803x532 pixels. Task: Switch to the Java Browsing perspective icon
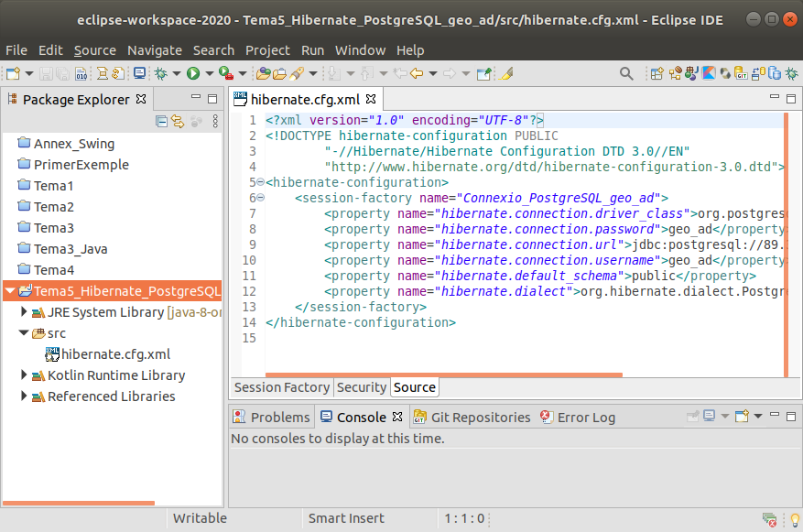pos(675,74)
